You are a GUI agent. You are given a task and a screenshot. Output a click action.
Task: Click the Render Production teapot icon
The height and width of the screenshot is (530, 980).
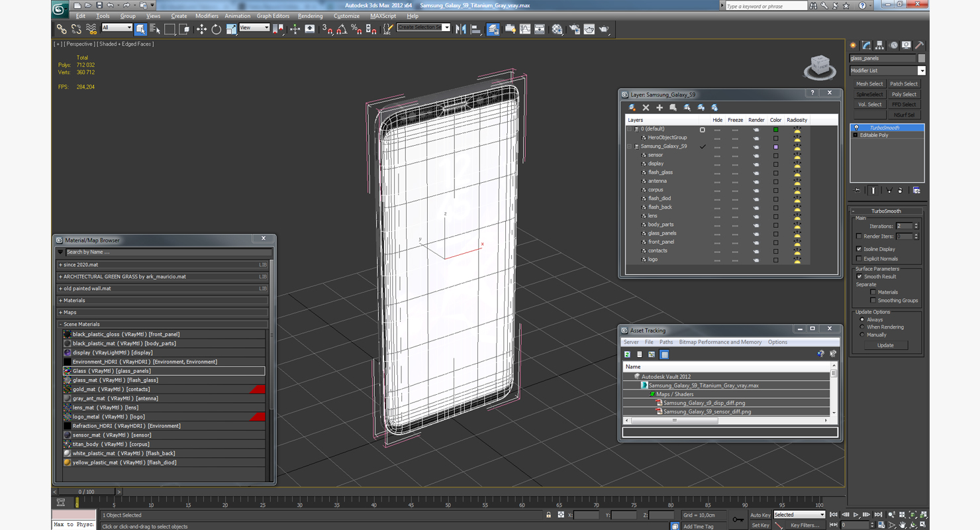pos(604,29)
